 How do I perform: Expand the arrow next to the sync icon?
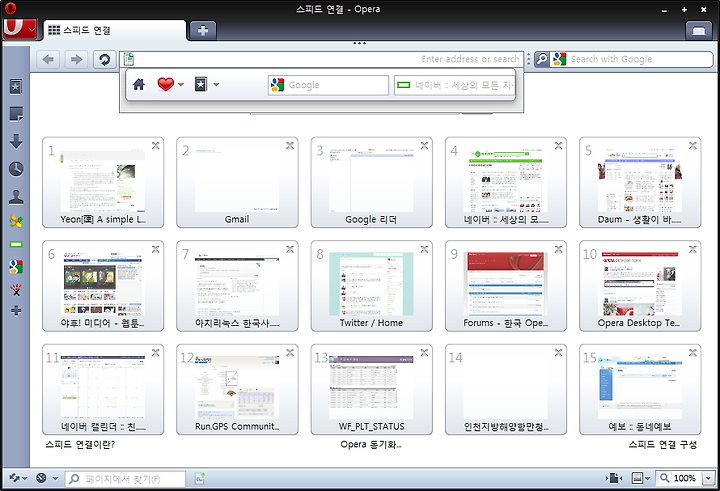[x=24, y=478]
